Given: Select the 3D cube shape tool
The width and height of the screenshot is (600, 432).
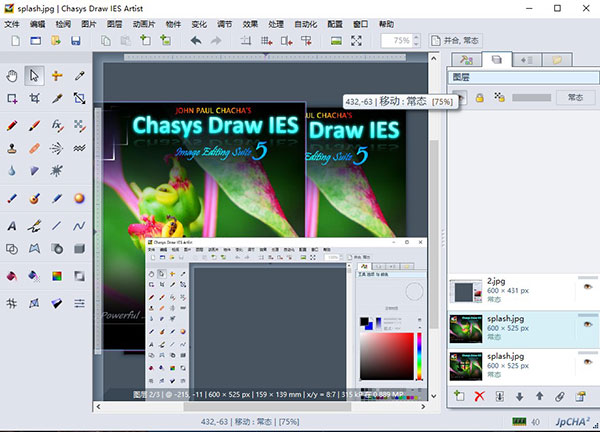Looking at the screenshot, I should click(80, 249).
